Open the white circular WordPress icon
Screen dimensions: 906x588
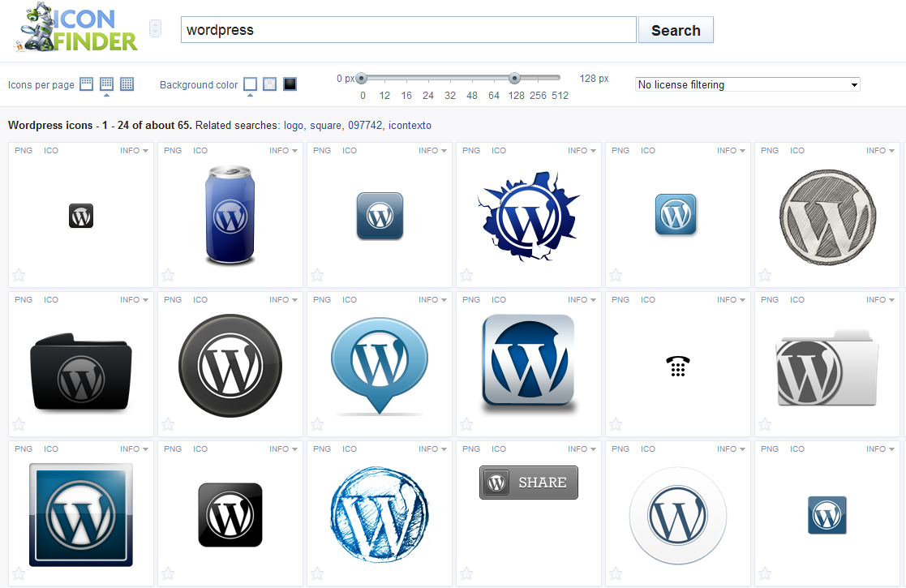point(678,516)
